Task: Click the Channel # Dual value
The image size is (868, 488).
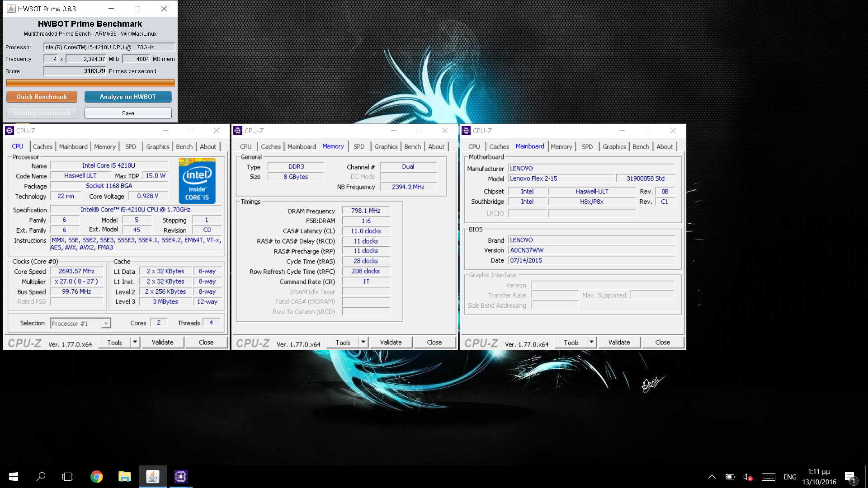Action: [x=408, y=166]
